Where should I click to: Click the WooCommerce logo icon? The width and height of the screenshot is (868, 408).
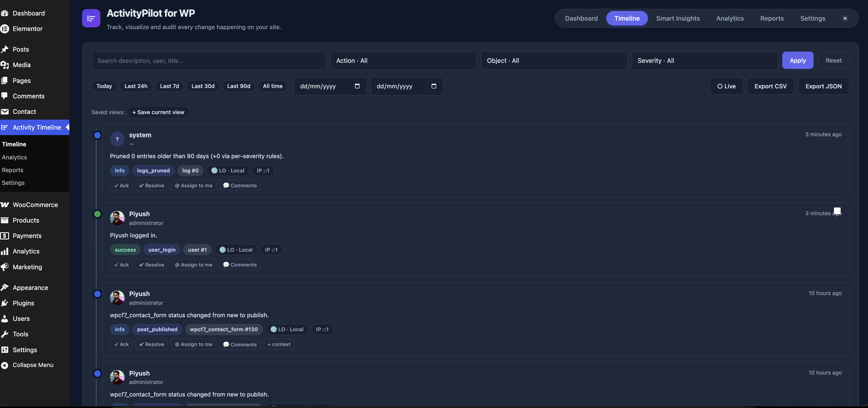pos(4,205)
